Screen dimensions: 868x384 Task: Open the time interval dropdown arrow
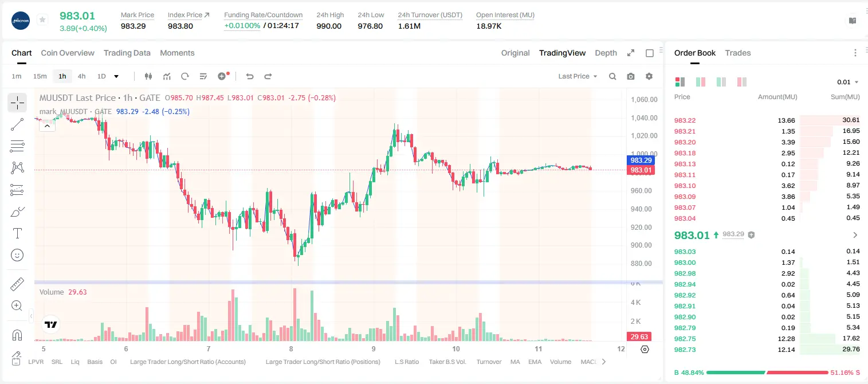tap(116, 76)
